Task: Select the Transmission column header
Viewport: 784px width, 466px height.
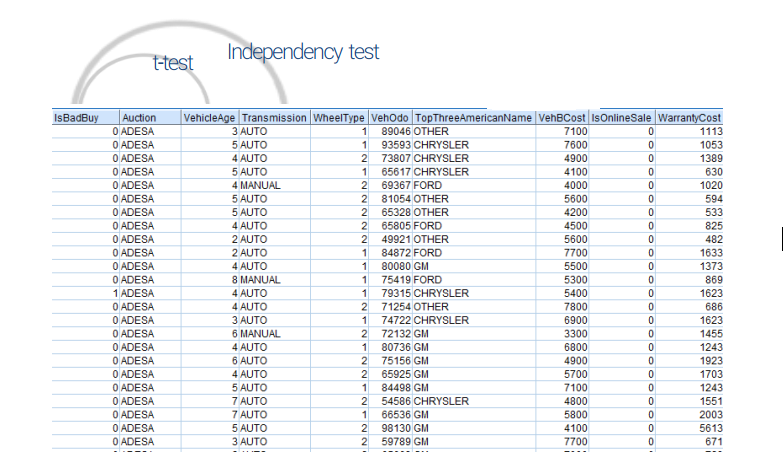Action: click(x=274, y=118)
